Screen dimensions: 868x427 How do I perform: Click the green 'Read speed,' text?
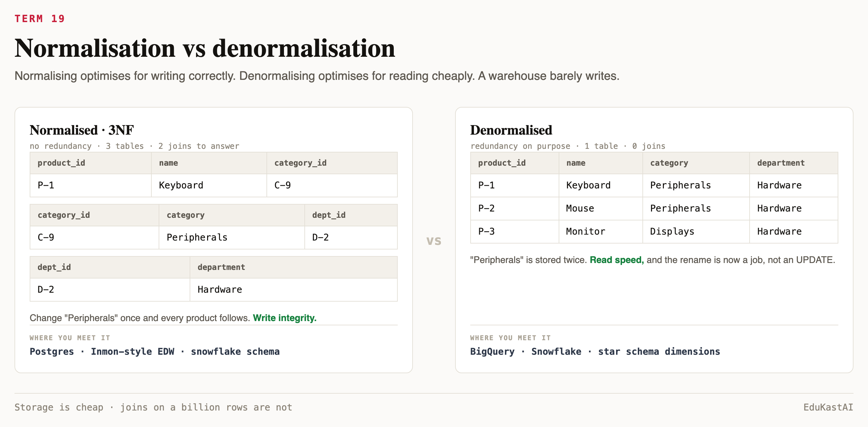point(617,260)
